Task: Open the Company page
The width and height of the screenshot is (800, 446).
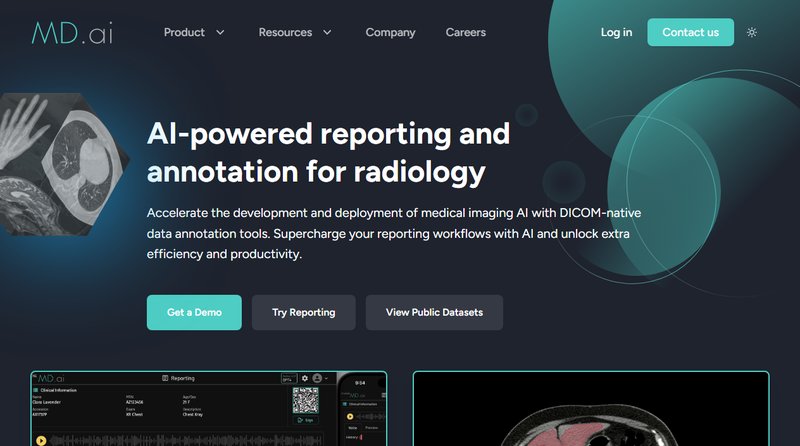Action: (390, 32)
